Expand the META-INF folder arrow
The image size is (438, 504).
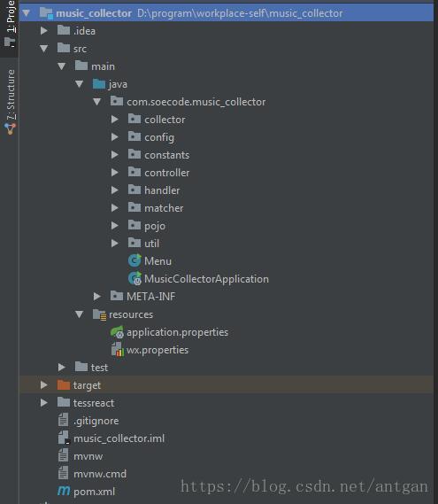[x=97, y=297]
